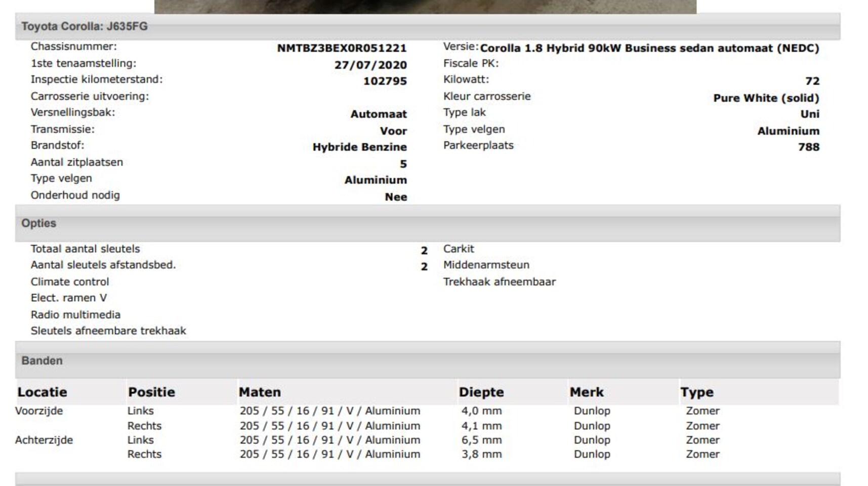This screenshot has height=486, width=868.
Task: Click the 4,1 mm tread depth
Action: (x=481, y=426)
